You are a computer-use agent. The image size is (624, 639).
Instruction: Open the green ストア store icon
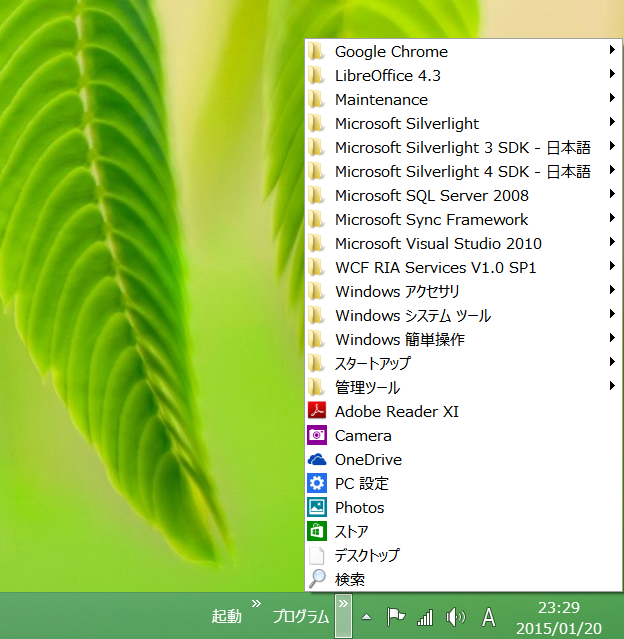pos(317,531)
